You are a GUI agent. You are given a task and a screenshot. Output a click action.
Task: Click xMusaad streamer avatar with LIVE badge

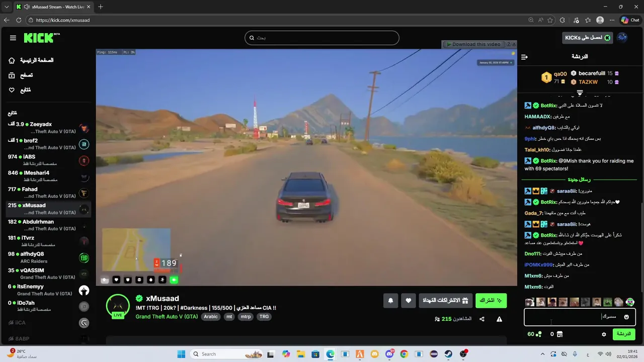click(x=118, y=306)
